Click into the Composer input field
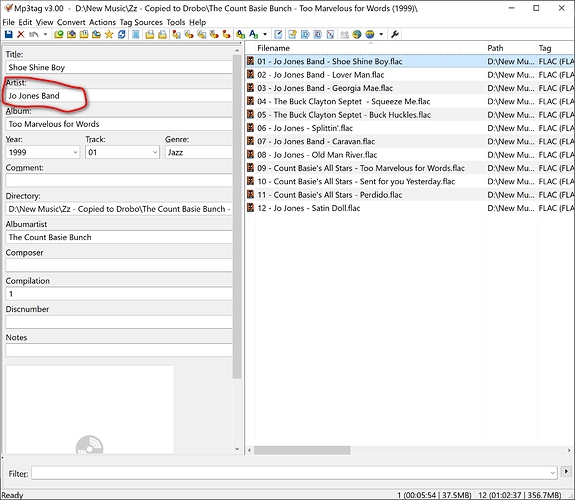575x500 pixels. 118,265
